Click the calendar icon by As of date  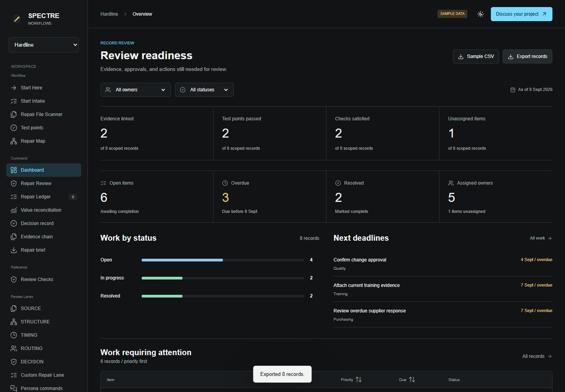(x=512, y=90)
